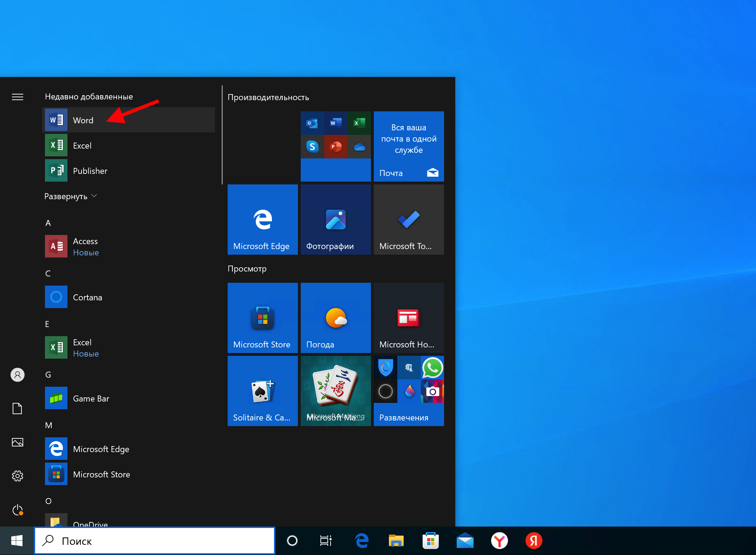Open File Explorer from the taskbar

pos(396,541)
